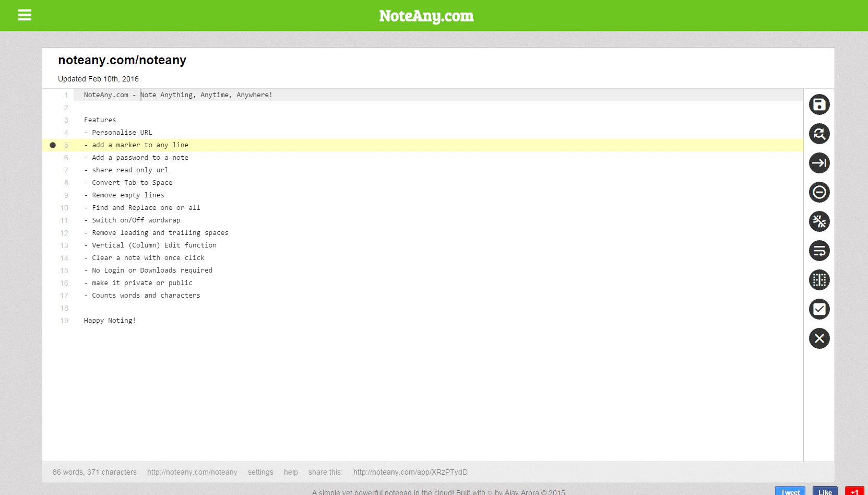Select the checkbox marker tool icon
This screenshot has height=495, width=868.
819,309
